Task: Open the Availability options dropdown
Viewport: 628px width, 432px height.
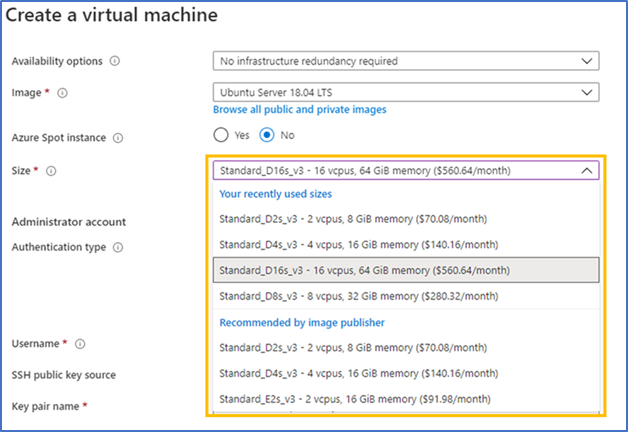Action: 406,61
